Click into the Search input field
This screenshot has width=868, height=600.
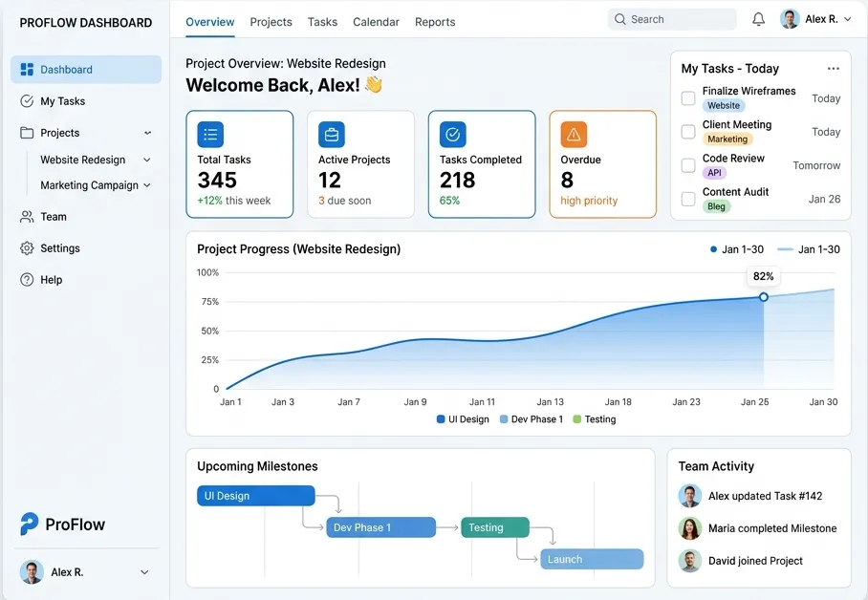672,19
